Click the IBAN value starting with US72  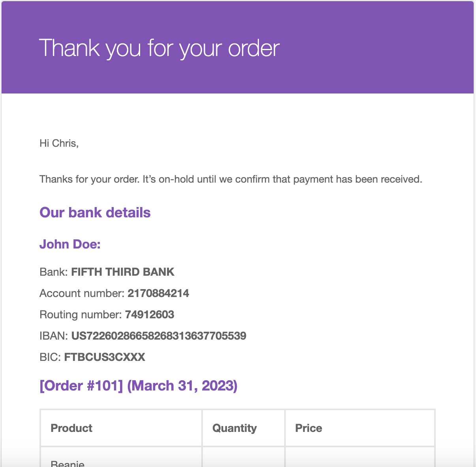pos(159,336)
